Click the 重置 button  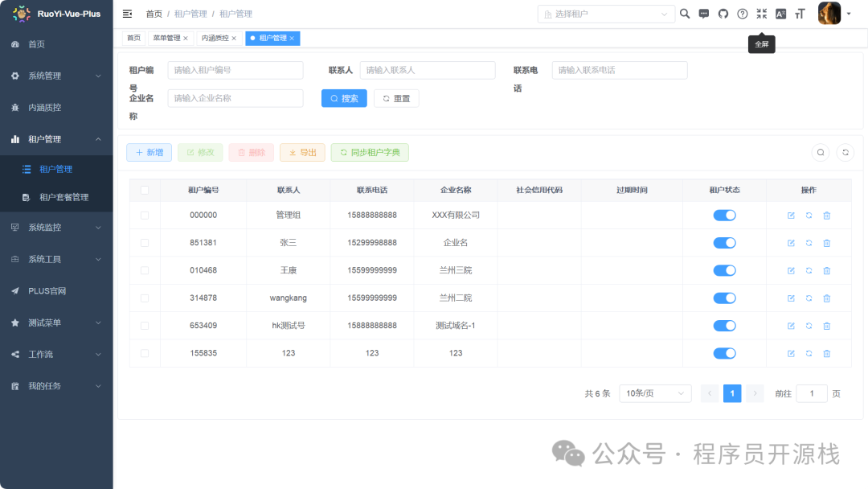click(396, 98)
